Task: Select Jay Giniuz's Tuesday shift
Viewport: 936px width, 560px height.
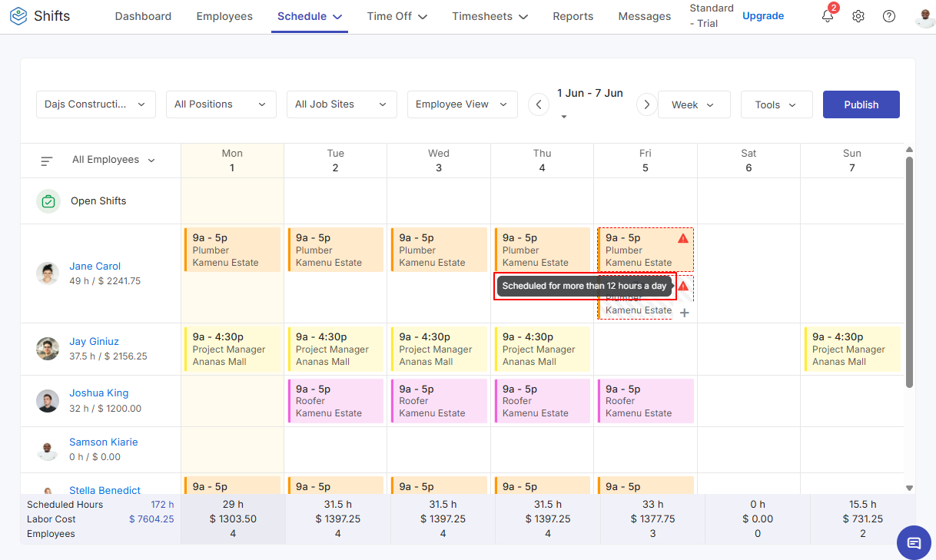Action: pos(336,349)
